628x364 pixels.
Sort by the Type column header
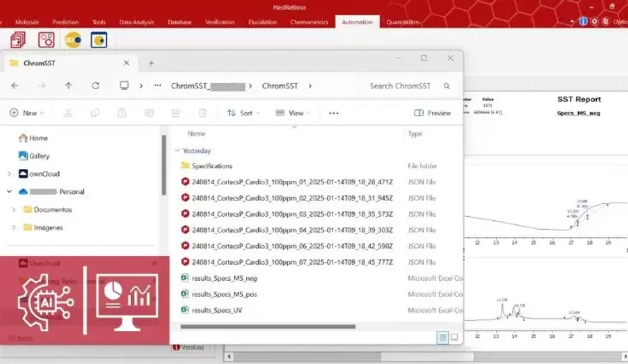(x=415, y=134)
